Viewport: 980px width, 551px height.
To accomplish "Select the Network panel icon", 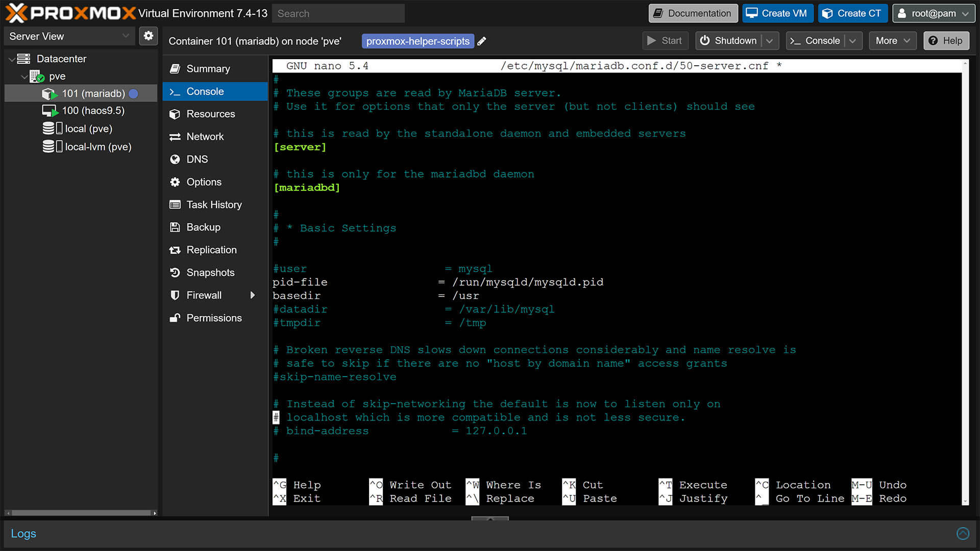I will pyautogui.click(x=175, y=136).
